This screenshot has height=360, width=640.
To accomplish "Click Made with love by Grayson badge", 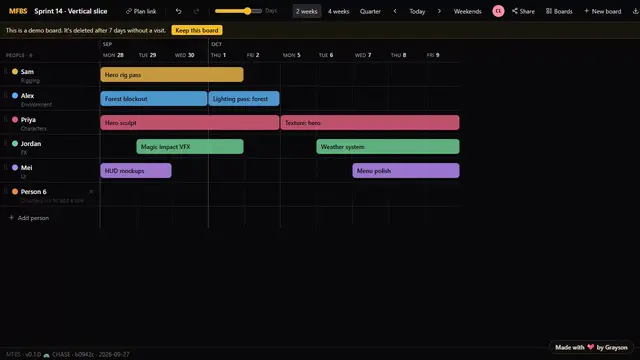I will [591, 347].
